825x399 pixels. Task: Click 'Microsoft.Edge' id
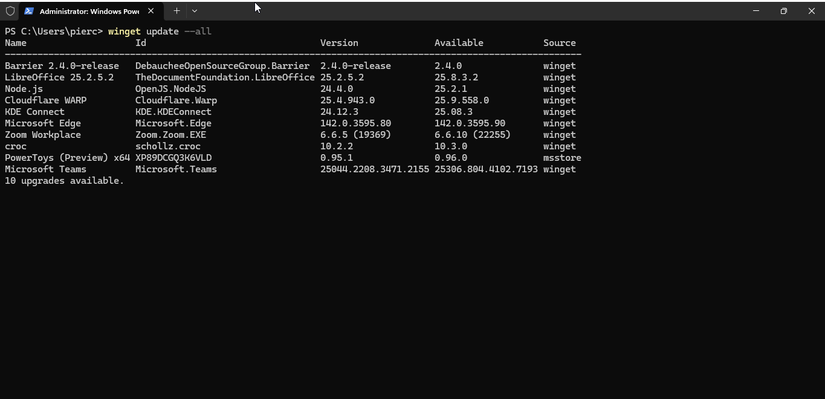[x=173, y=124]
